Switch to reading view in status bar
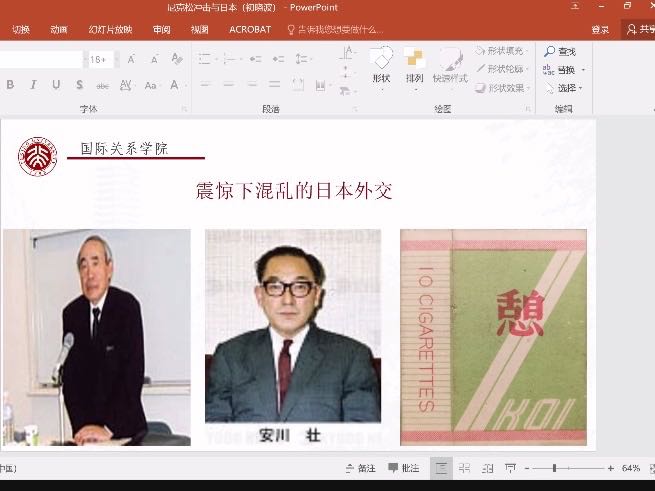The width and height of the screenshot is (655, 491). (x=487, y=468)
